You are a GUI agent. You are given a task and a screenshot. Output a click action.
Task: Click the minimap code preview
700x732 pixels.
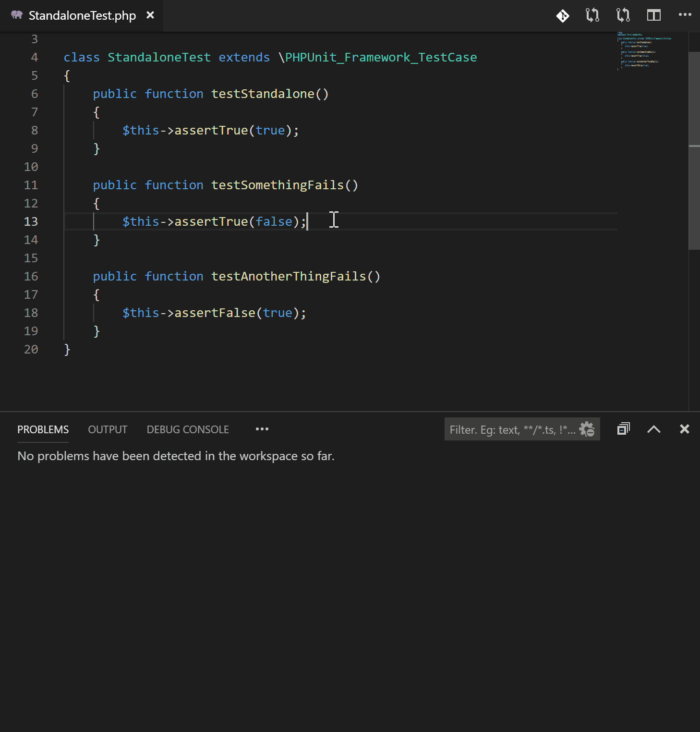644,51
